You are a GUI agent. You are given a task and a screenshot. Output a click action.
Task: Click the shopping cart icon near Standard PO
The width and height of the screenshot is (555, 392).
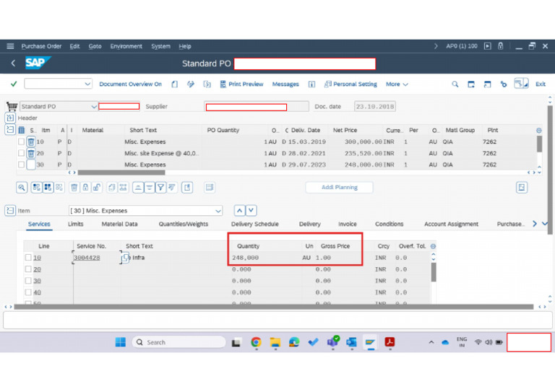(12, 106)
